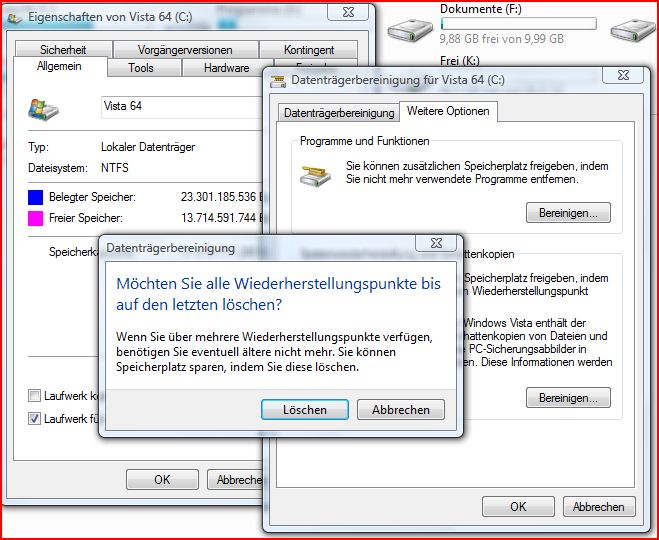Click the 'Lokaler Datenträger' type value
The height and width of the screenshot is (540, 659).
click(148, 147)
